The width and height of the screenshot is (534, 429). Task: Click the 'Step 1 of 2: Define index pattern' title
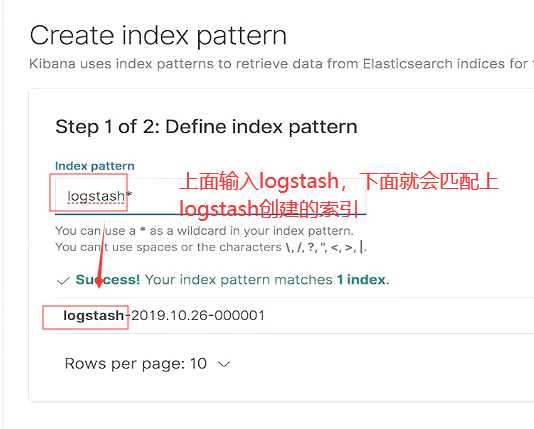(206, 127)
